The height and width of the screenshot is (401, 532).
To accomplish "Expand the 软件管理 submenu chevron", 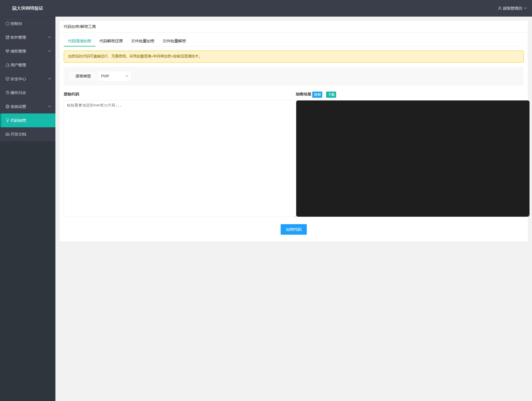I will [x=50, y=37].
